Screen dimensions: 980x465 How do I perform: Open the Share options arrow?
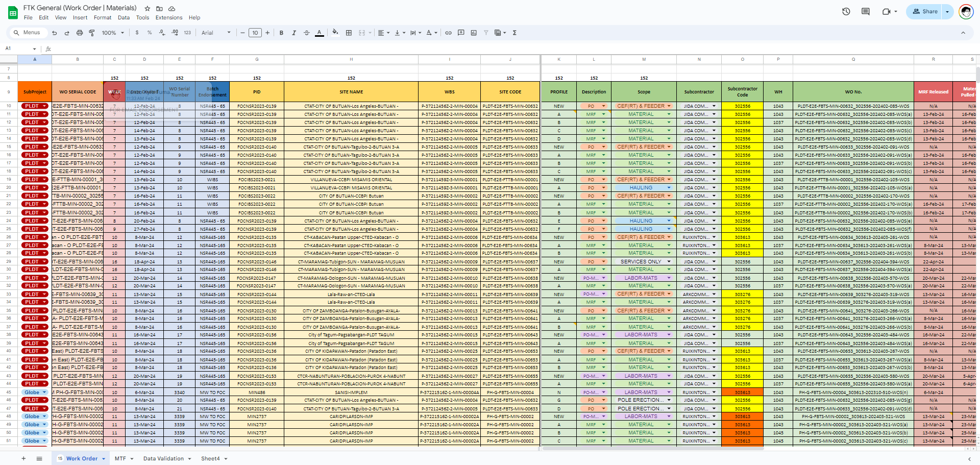(947, 11)
